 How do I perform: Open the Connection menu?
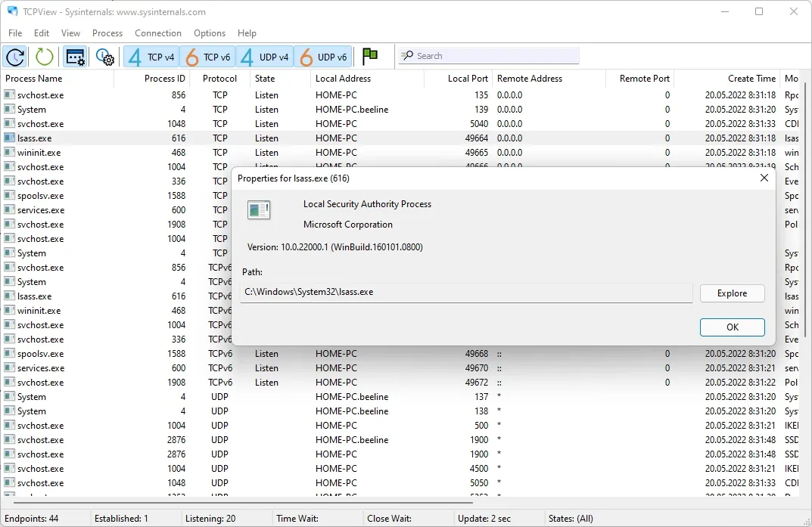click(158, 33)
